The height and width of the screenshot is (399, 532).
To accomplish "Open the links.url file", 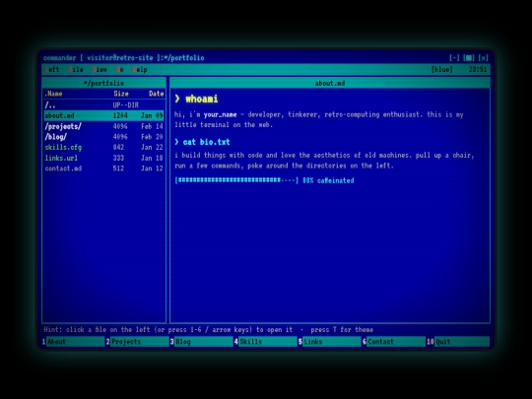I will [x=103, y=158].
